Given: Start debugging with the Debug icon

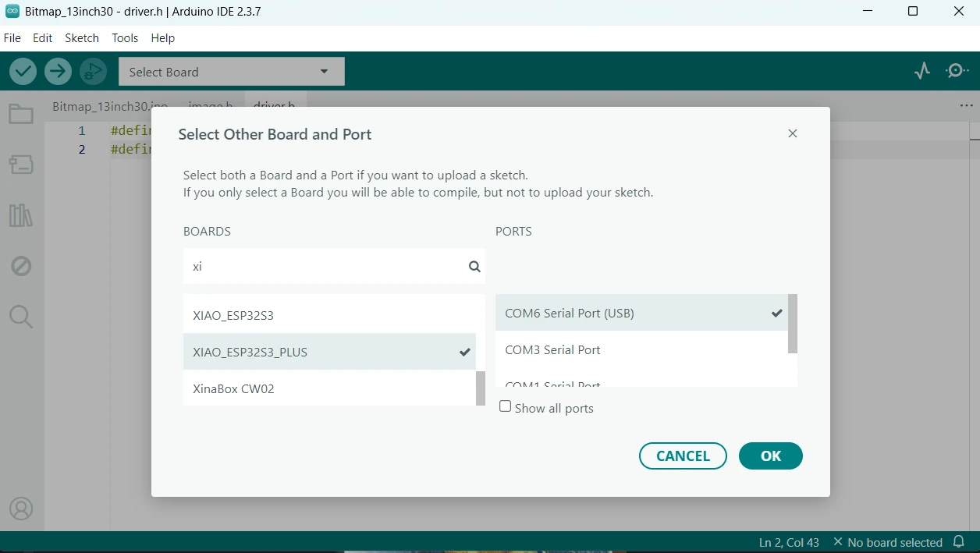Looking at the screenshot, I should pos(93,72).
